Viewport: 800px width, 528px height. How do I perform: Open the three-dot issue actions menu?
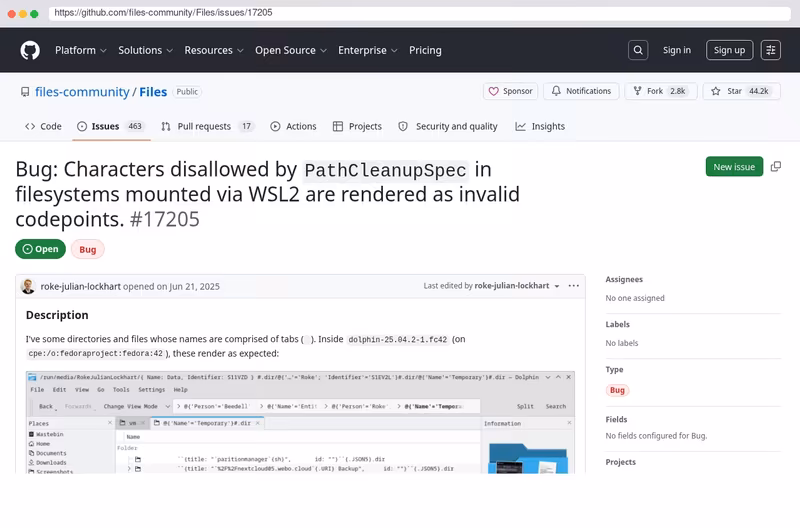pos(573,286)
